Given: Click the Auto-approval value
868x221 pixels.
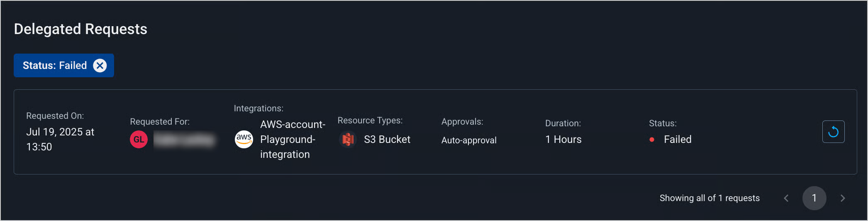Looking at the screenshot, I should click(469, 140).
